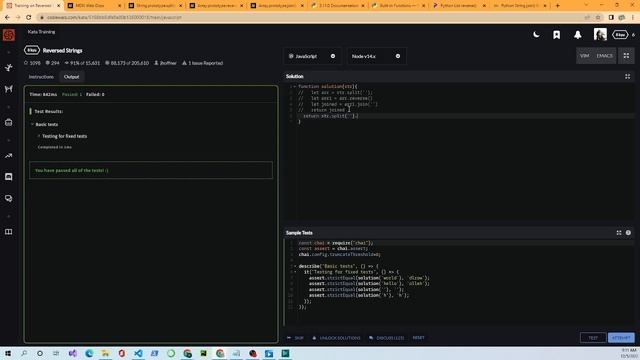The width and height of the screenshot is (640, 360).
Task: Switch to the MDN Web Docs browser tab
Action: pyautogui.click(x=94, y=6)
